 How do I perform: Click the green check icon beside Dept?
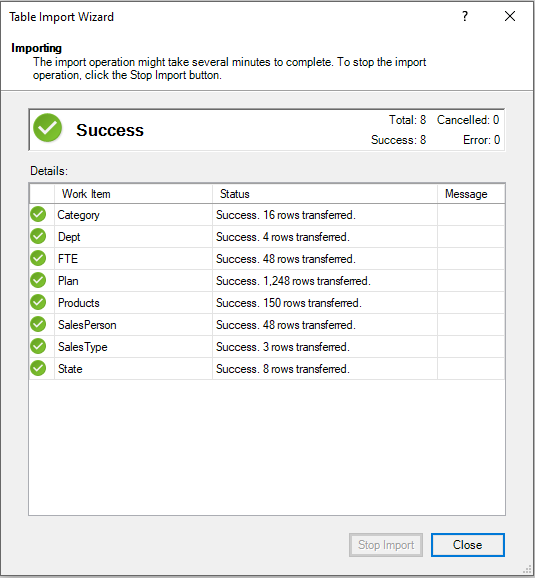tap(38, 236)
